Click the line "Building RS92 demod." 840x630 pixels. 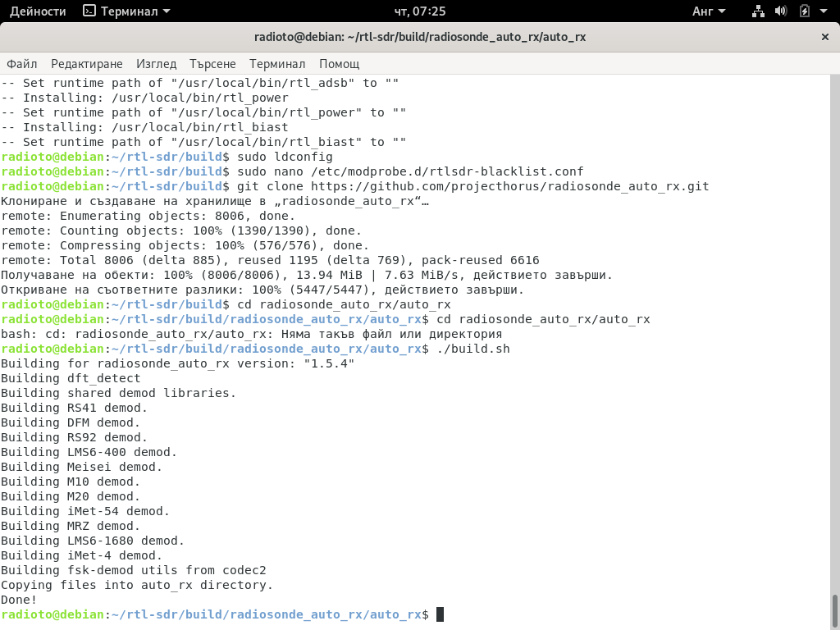tap(75, 437)
